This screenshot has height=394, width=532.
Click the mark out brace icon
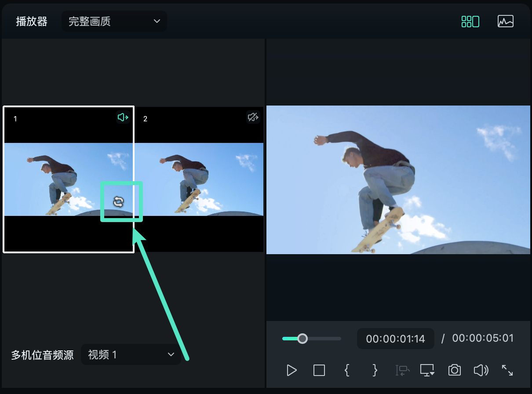[x=374, y=370]
